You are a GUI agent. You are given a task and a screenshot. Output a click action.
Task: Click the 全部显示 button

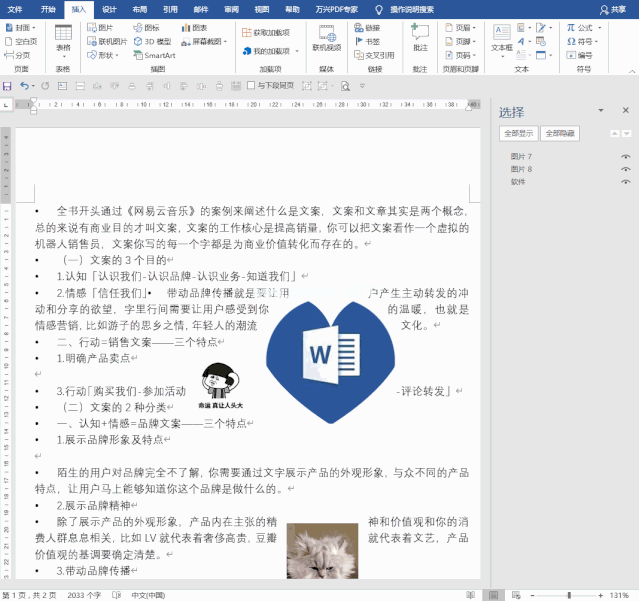click(x=519, y=132)
